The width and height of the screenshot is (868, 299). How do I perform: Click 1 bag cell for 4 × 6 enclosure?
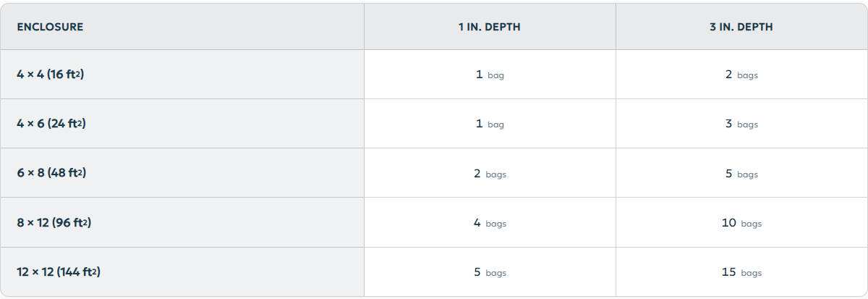click(490, 124)
